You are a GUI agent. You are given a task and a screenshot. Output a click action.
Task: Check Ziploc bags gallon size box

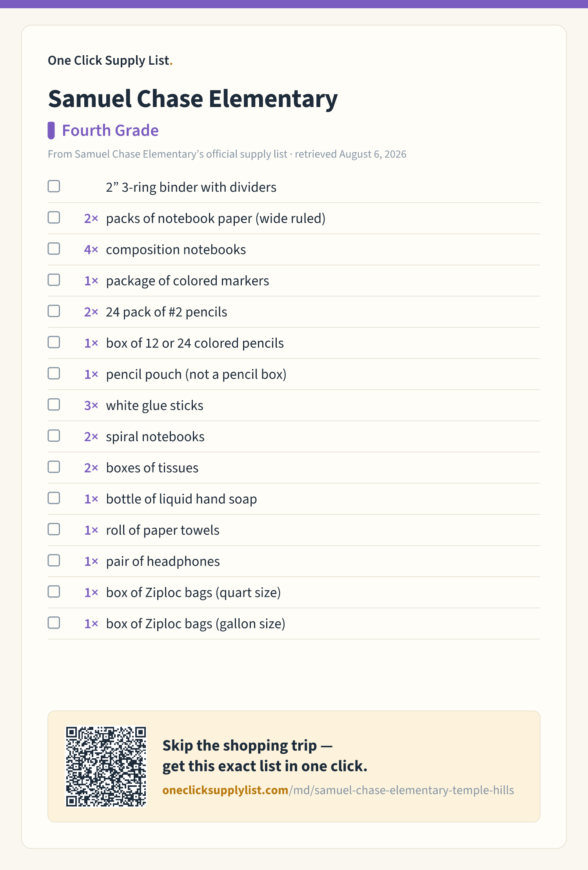click(54, 623)
